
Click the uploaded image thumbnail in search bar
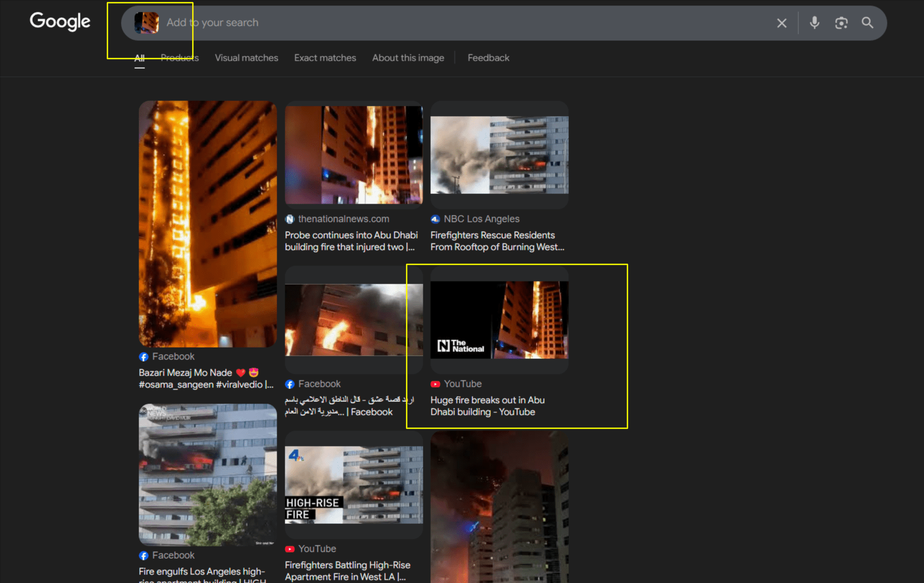click(147, 23)
